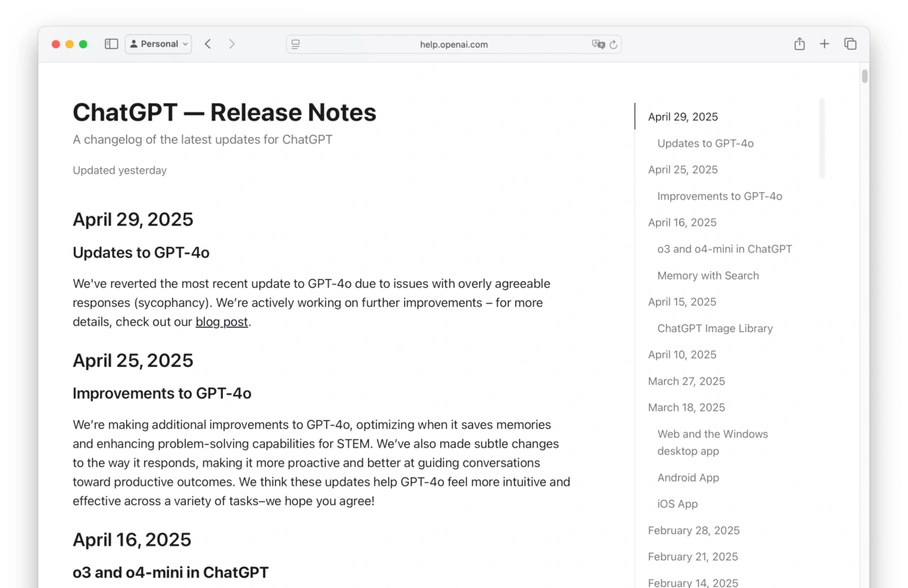This screenshot has width=908, height=588.
Task: Open the website settings page icon
Action: pos(295,44)
